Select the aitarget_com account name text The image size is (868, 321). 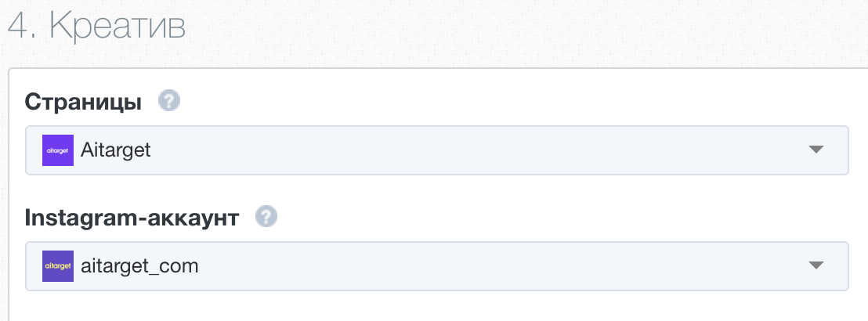click(139, 266)
